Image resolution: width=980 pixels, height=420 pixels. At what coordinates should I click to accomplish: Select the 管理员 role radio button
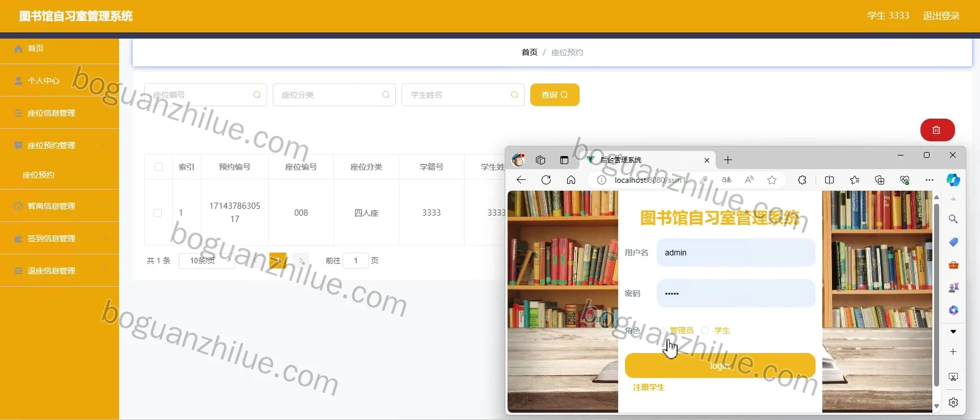click(661, 330)
